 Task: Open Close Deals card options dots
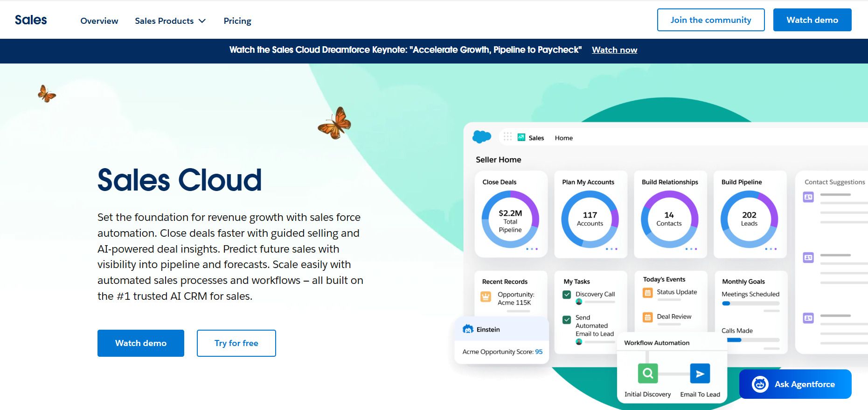532,249
